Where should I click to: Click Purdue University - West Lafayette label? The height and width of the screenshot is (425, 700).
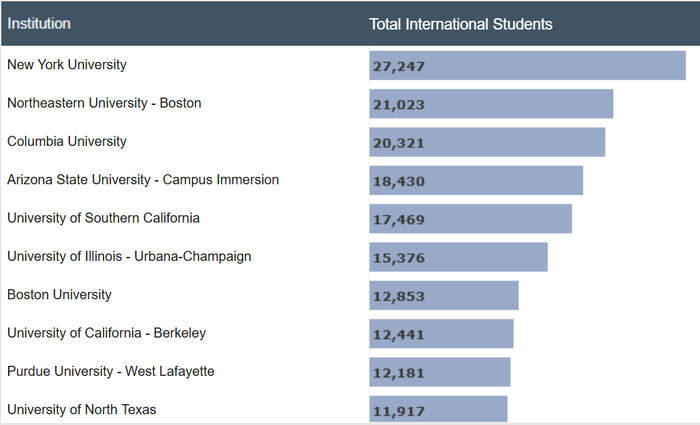pos(110,371)
